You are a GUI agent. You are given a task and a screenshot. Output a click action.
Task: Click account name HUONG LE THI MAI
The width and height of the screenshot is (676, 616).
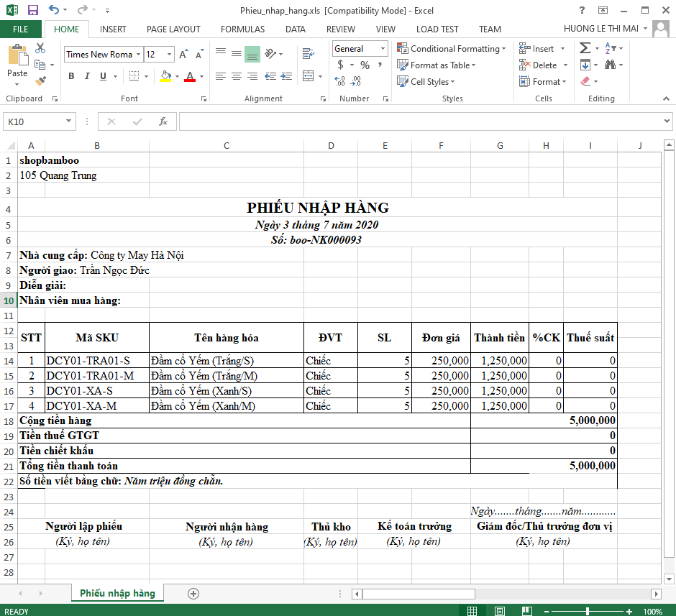point(601,29)
